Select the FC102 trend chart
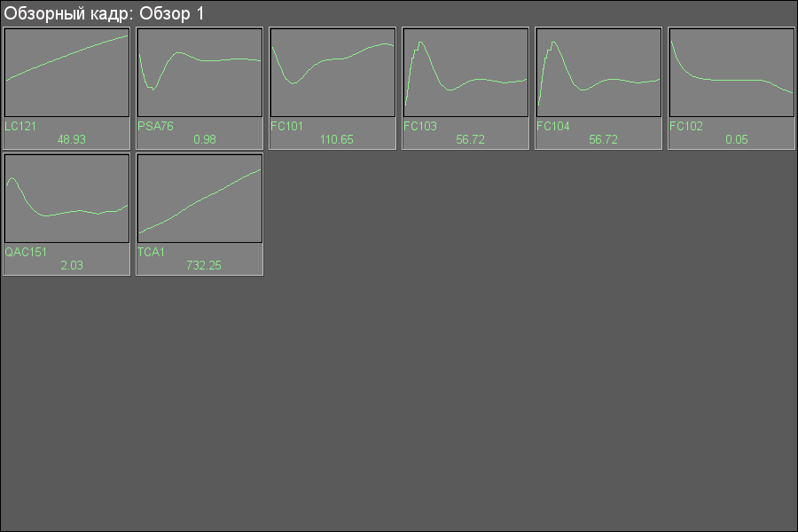Viewport: 798px width, 532px height. (x=731, y=72)
